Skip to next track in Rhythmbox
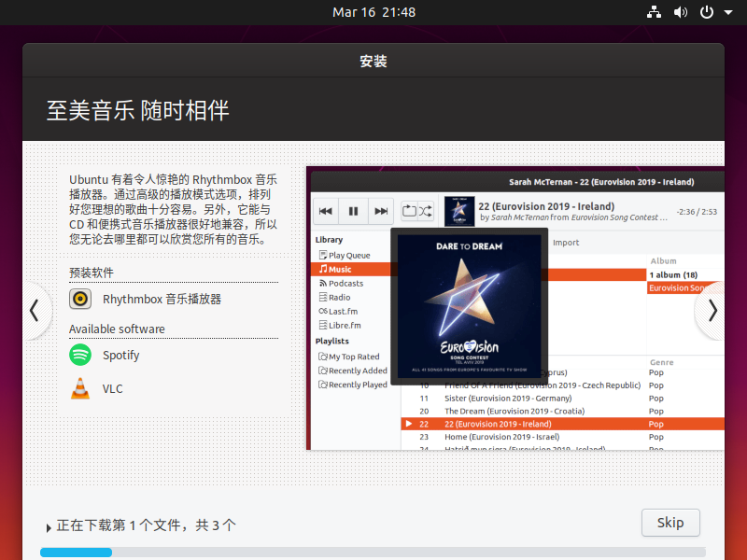The image size is (747, 560). click(381, 211)
